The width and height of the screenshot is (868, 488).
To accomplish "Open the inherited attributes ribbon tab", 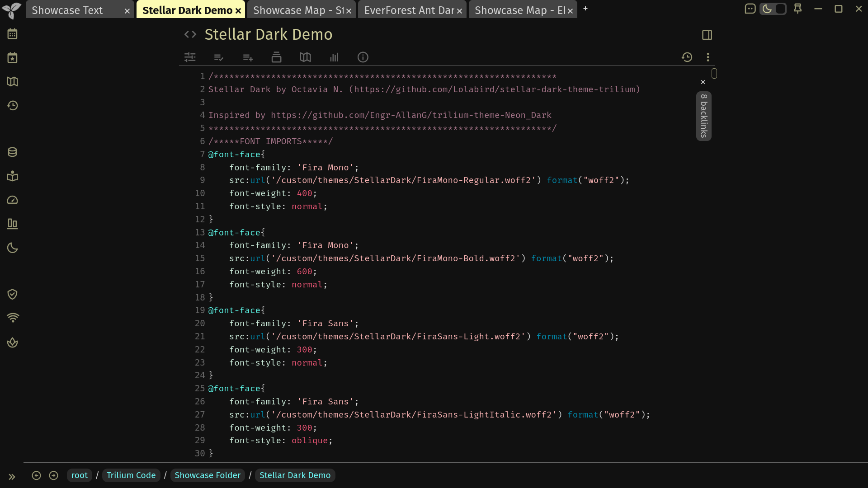I will [248, 57].
